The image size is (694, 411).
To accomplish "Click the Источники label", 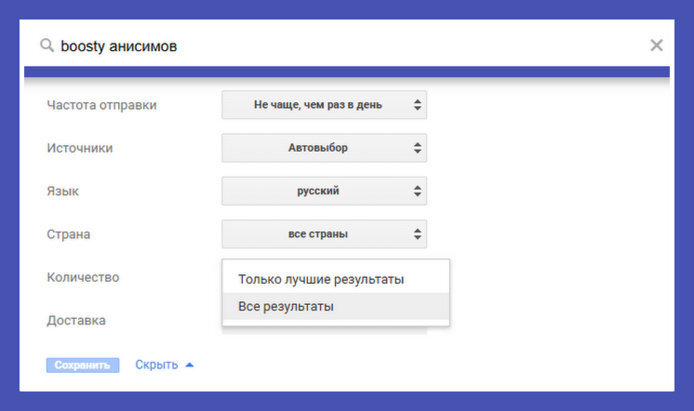I will tap(80, 148).
